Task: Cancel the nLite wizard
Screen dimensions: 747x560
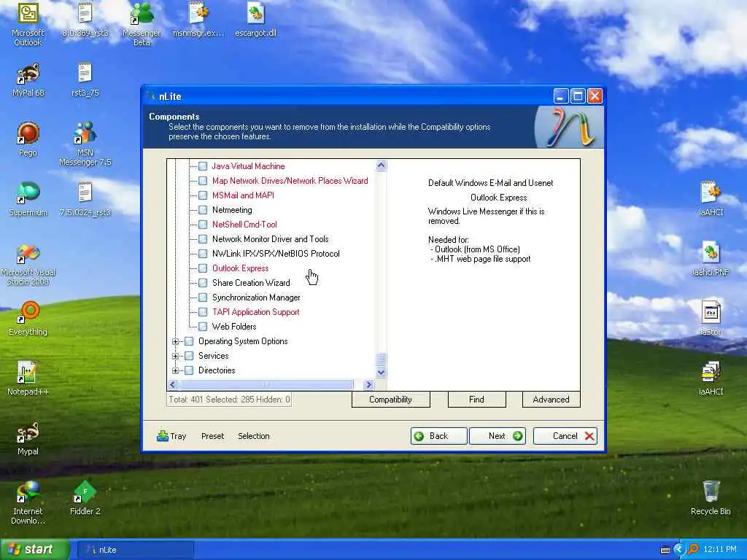Action: click(x=565, y=436)
